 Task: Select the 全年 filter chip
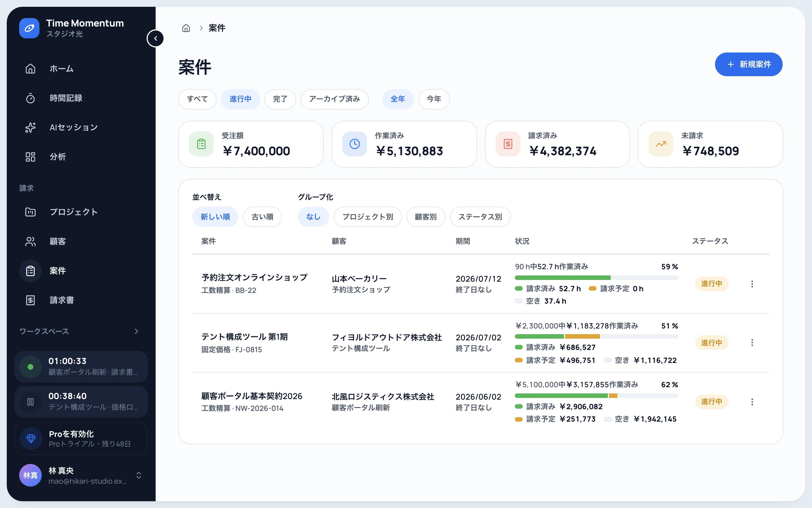(398, 99)
